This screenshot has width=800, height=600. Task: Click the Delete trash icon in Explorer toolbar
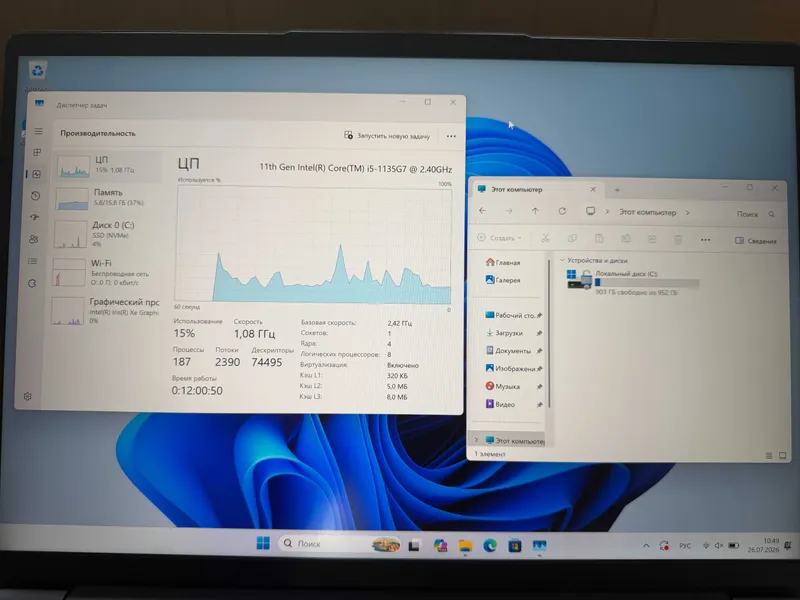678,239
